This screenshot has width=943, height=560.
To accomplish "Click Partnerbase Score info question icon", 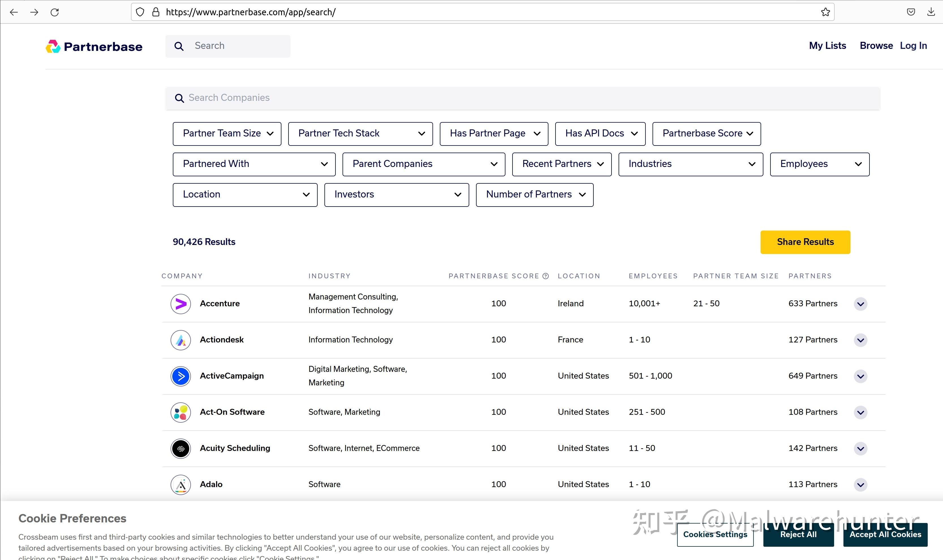I will [545, 276].
